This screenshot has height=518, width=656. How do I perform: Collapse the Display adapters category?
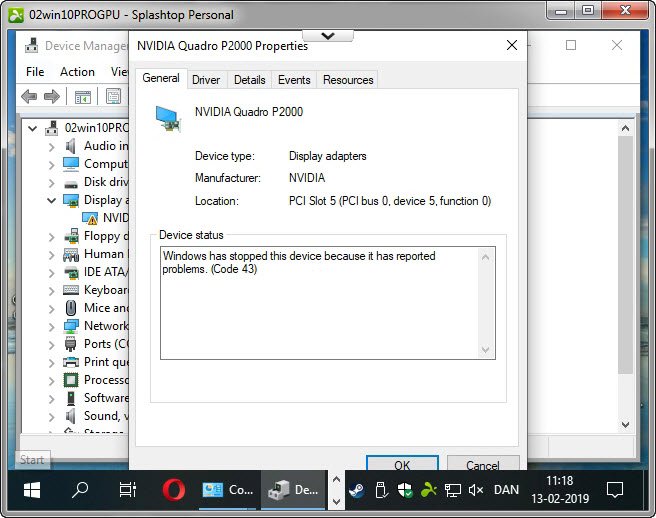tap(51, 200)
